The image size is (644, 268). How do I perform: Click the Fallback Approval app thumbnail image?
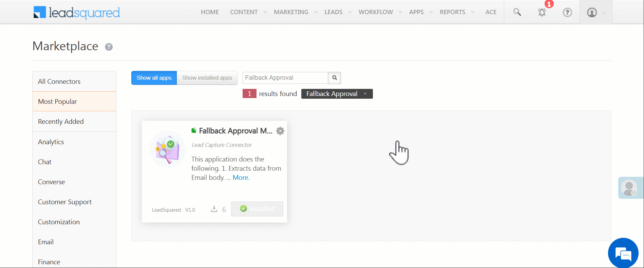click(x=167, y=149)
